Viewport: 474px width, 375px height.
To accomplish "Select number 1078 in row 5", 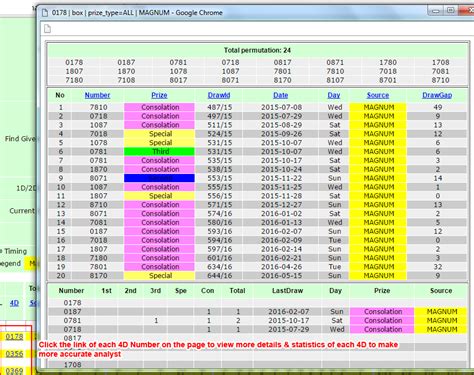I will [x=99, y=143].
